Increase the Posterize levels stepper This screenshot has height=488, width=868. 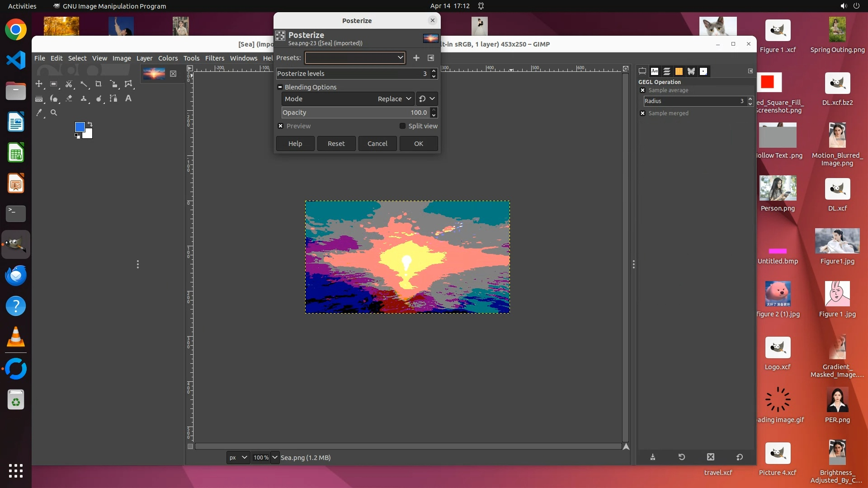434,71
